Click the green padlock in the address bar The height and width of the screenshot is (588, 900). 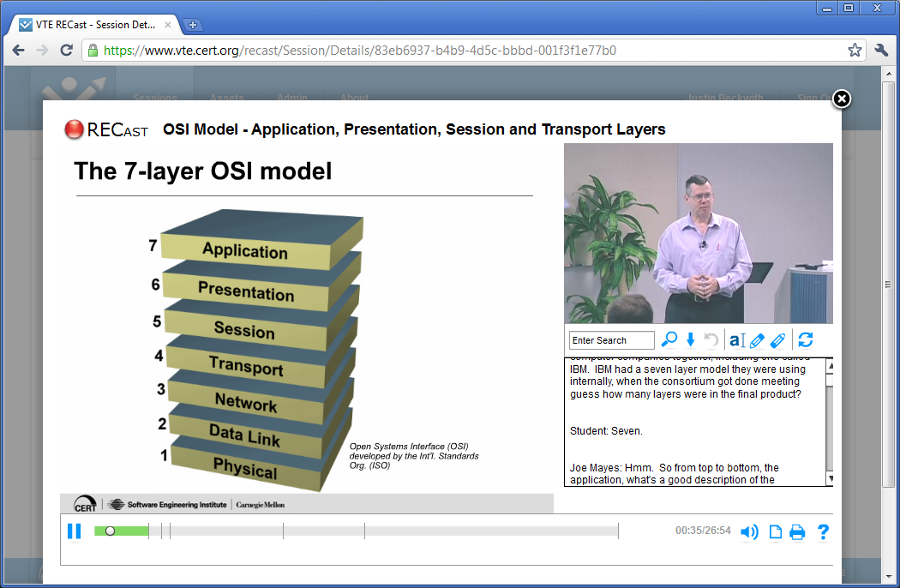(93, 51)
